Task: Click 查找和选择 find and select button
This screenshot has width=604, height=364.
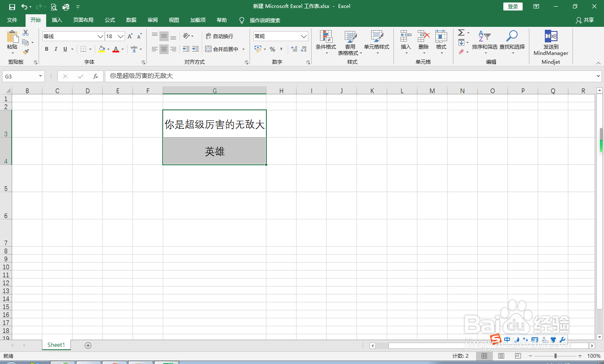Action: (512, 42)
